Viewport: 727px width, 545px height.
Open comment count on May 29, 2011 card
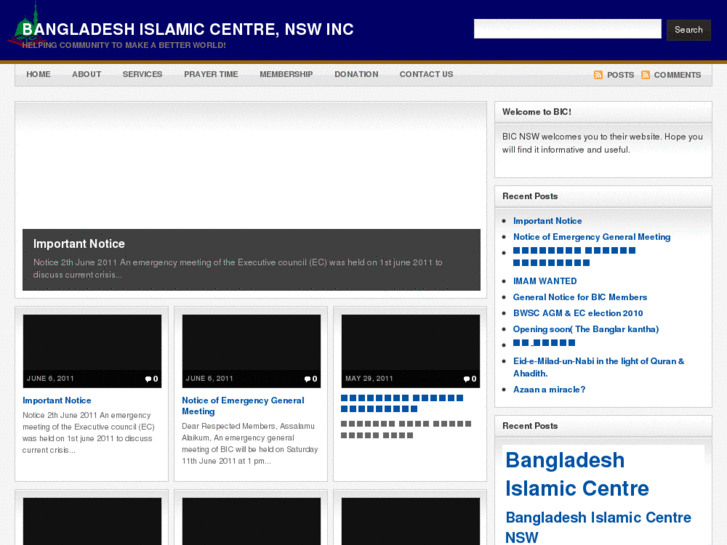470,379
